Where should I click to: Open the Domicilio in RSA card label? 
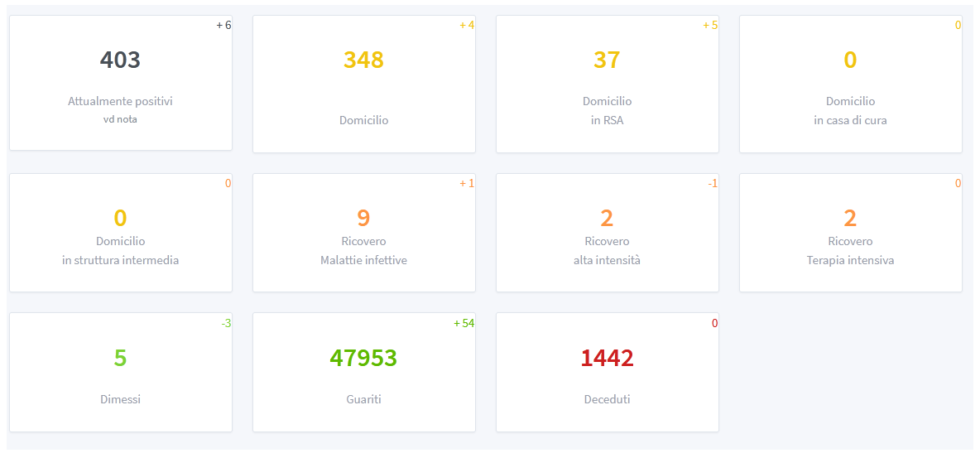coord(607,110)
